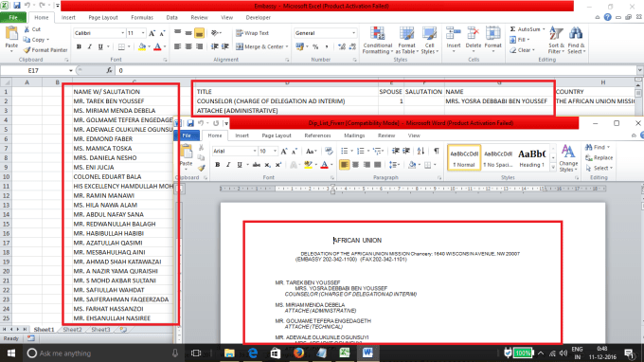Screen dimensions: 644x362
Task: Open the Excel Data tab
Action: coord(171,18)
